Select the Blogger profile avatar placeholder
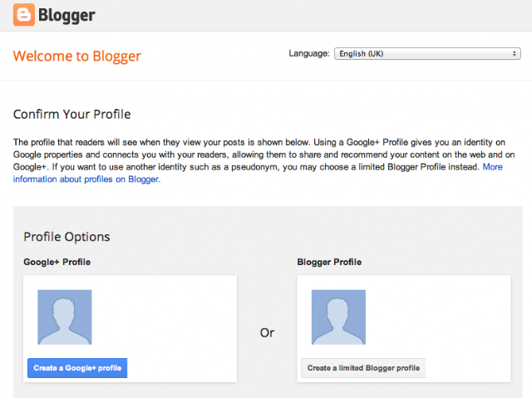Viewport: 532px width, 398px height. (x=338, y=317)
